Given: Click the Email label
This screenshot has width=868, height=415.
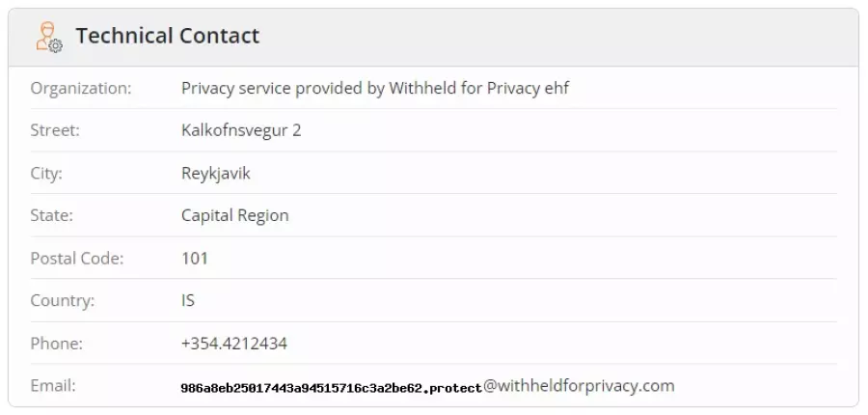Looking at the screenshot, I should tap(53, 386).
